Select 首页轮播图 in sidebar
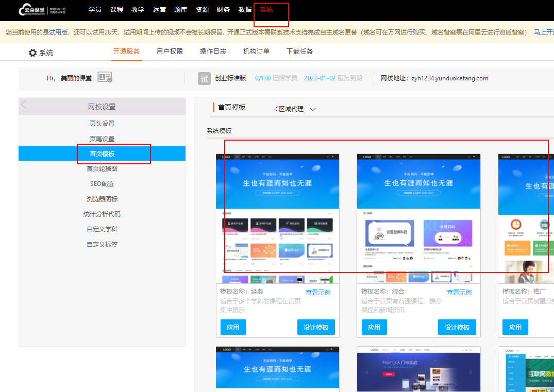 (x=102, y=169)
